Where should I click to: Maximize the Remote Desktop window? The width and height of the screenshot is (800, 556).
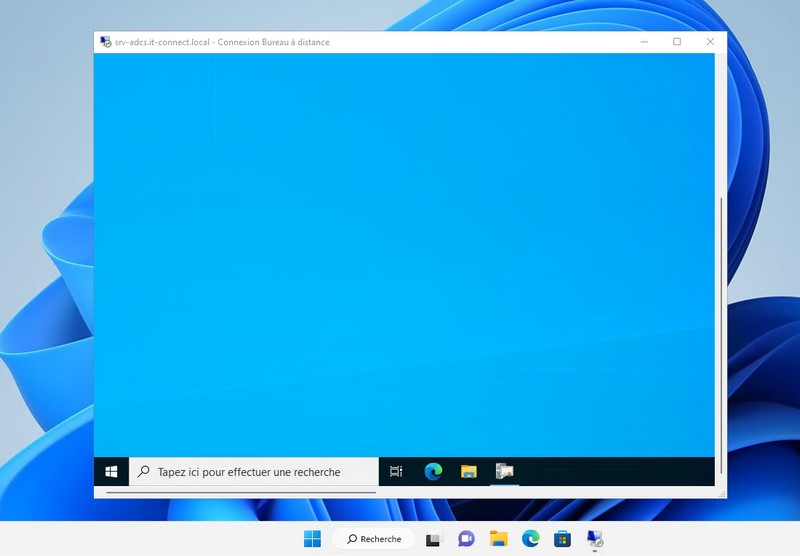coord(677,42)
